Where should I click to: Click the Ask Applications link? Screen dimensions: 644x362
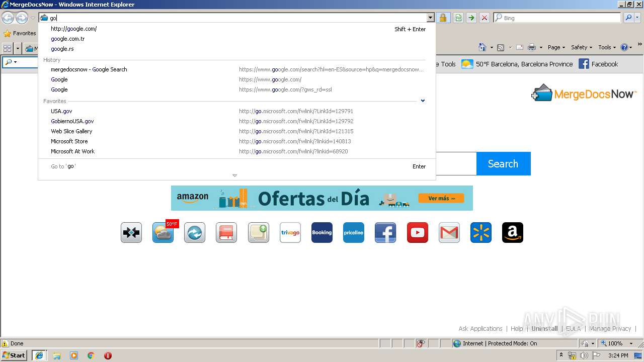(480, 329)
